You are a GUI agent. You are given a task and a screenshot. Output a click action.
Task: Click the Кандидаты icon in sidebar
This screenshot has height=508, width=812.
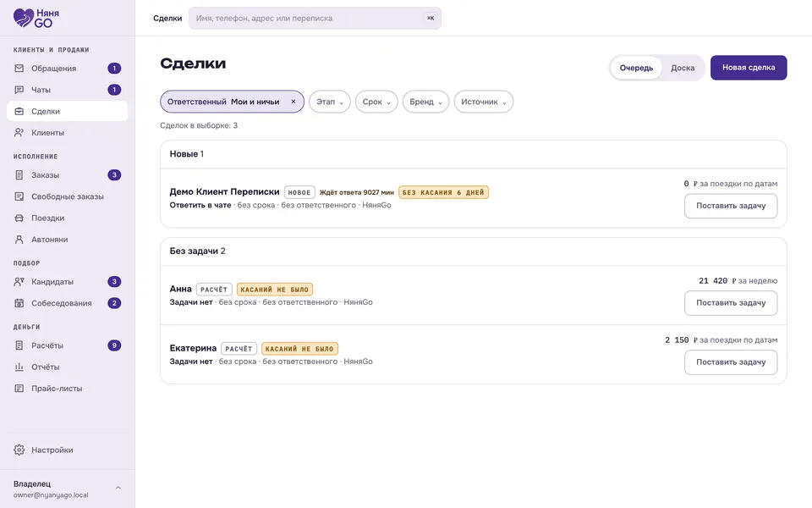(19, 282)
